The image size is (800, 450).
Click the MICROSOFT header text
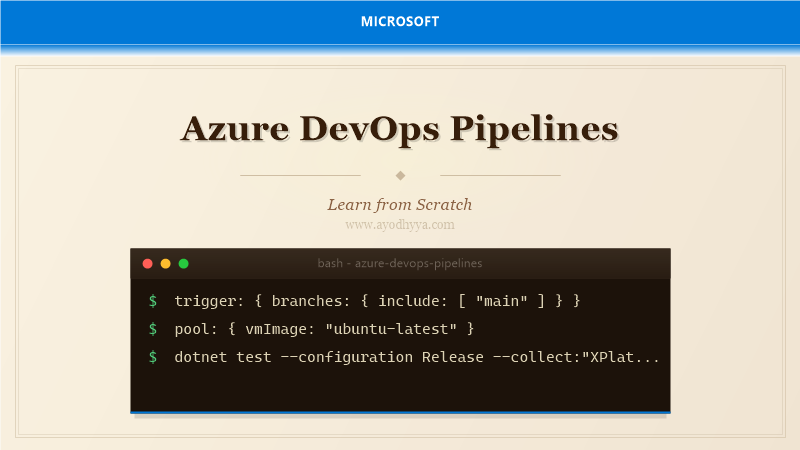pyautogui.click(x=400, y=21)
